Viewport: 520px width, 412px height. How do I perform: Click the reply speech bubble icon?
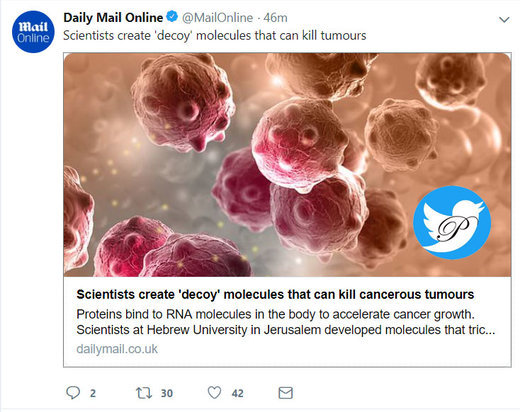[73, 393]
